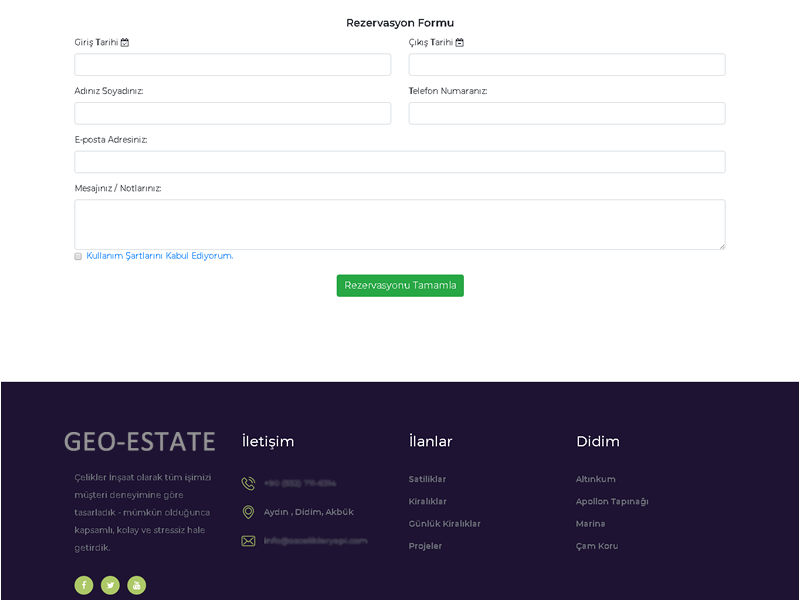Open the Kullanım Şartlarını Kabul Ediyorum link
The height and width of the screenshot is (600, 800).
tap(160, 256)
